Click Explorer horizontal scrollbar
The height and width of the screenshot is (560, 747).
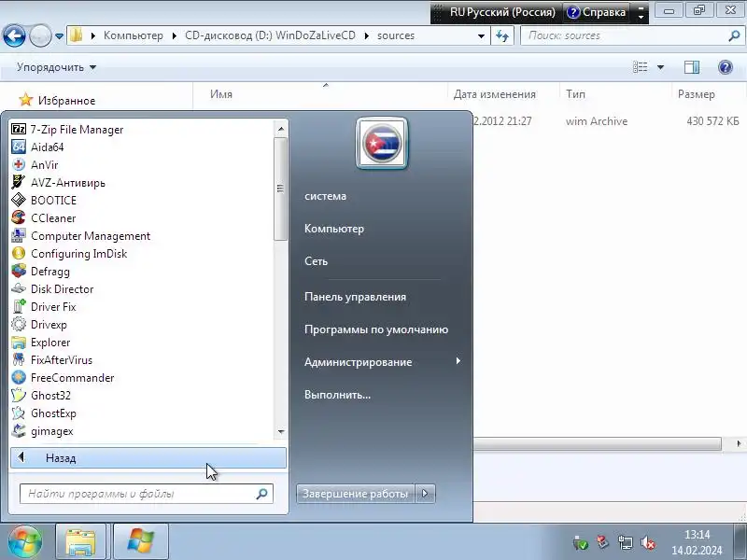tap(598, 444)
